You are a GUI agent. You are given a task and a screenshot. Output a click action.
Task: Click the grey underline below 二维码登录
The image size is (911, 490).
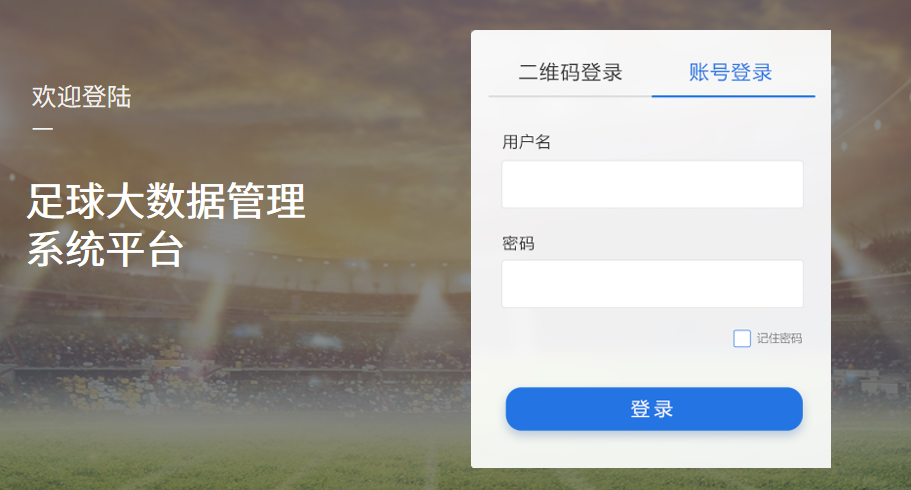click(570, 96)
